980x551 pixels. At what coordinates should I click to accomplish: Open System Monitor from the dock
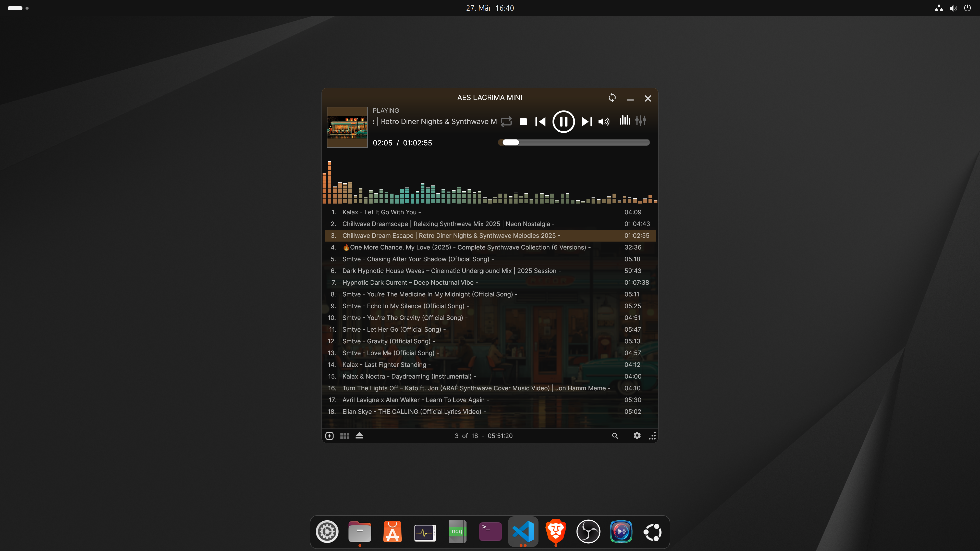(425, 532)
